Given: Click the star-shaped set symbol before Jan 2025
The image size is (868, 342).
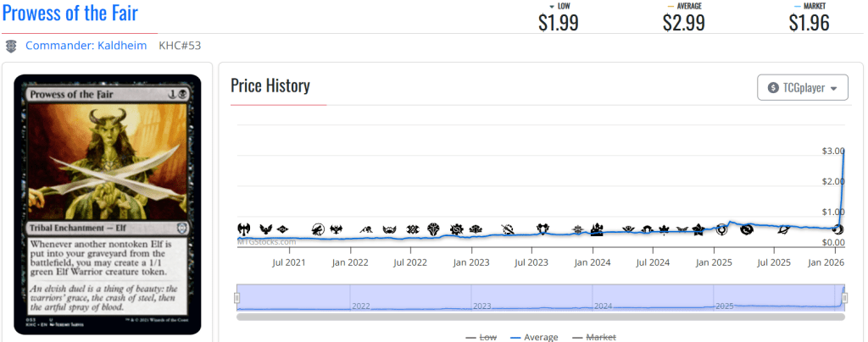Looking at the screenshot, I should tap(698, 229).
